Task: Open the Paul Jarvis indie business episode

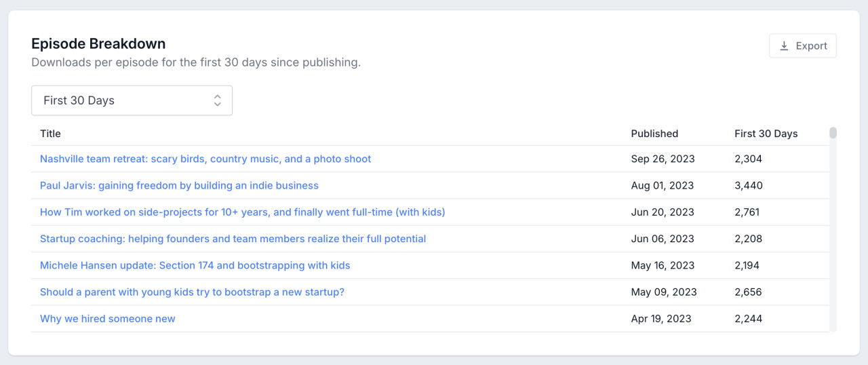Action: (179, 185)
